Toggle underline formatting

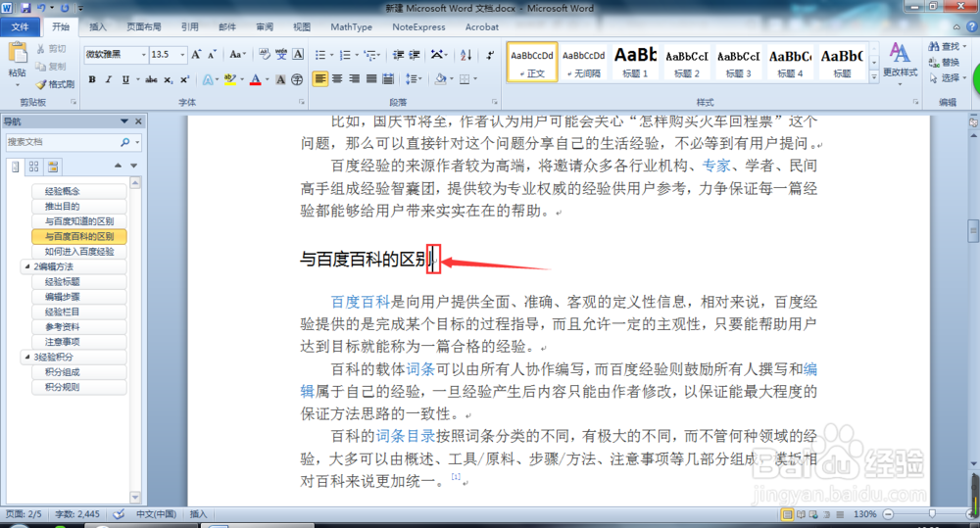click(x=125, y=79)
